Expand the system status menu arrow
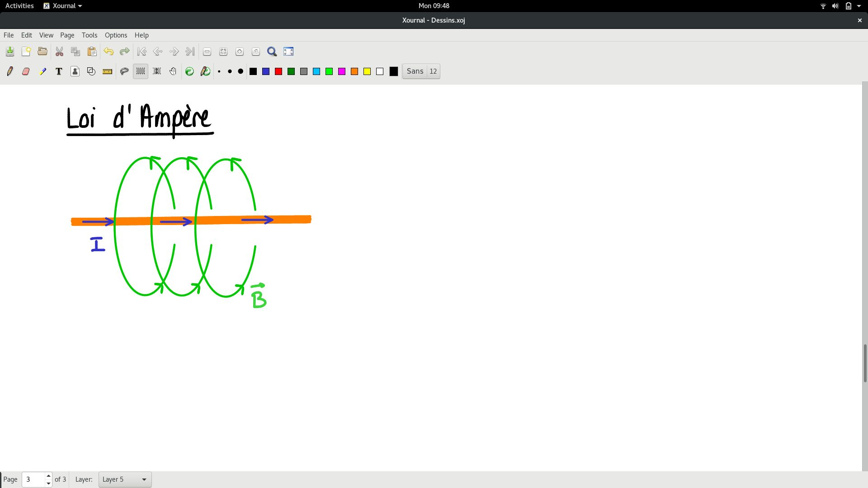This screenshot has height=488, width=868. [x=859, y=6]
